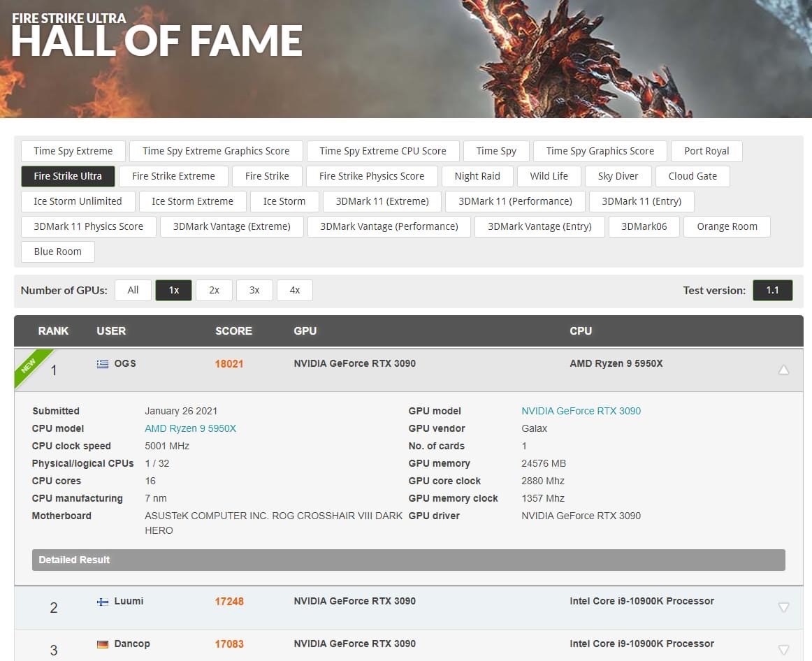Image resolution: width=812 pixels, height=661 pixels.
Task: Click the Luumi username
Action: 129,601
